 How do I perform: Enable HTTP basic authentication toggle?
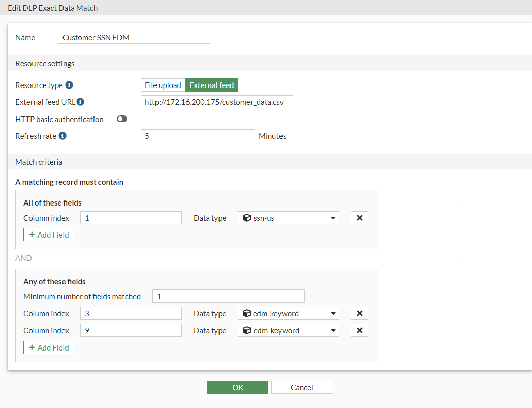pyautogui.click(x=121, y=119)
